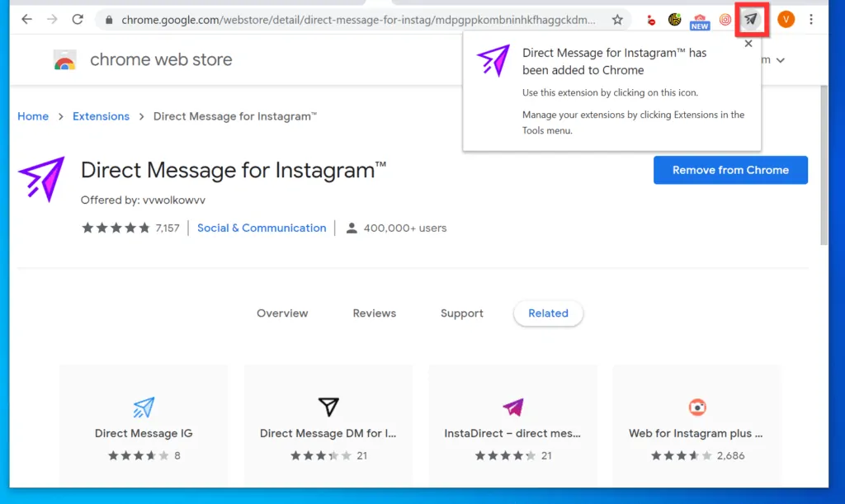845x504 pixels.
Task: Close the extension added notification popup
Action: point(748,44)
